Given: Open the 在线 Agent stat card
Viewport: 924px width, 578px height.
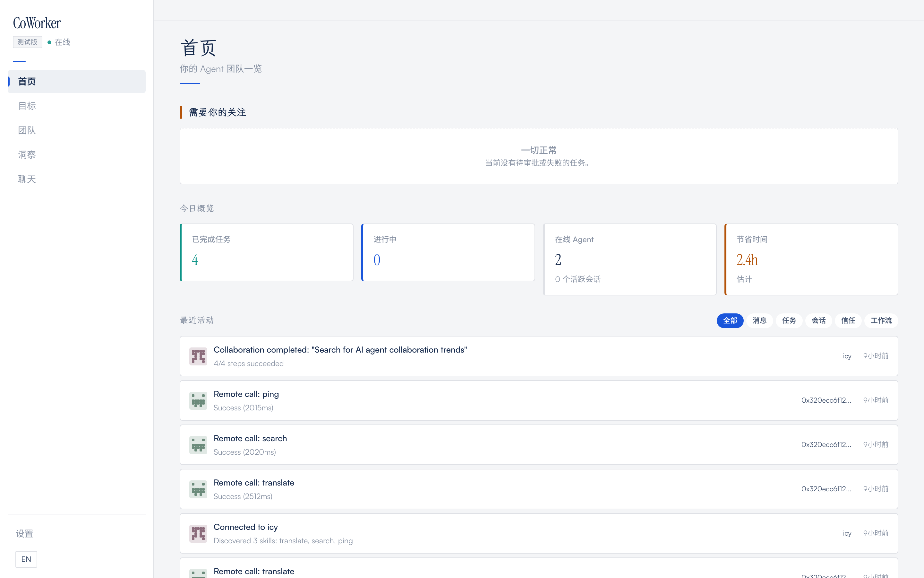Looking at the screenshot, I should (629, 259).
